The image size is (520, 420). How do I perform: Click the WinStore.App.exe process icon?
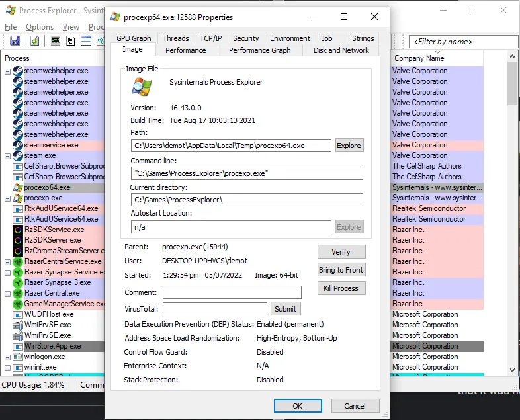[x=18, y=346]
